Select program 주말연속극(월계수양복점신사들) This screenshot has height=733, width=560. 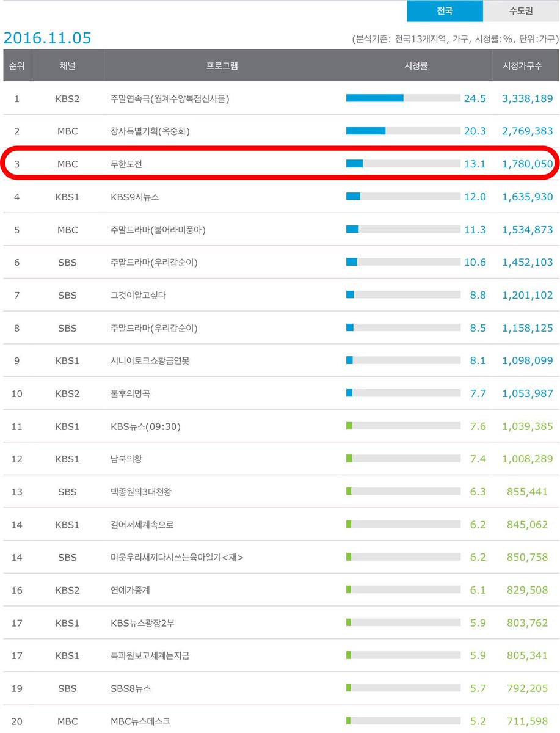(x=170, y=98)
